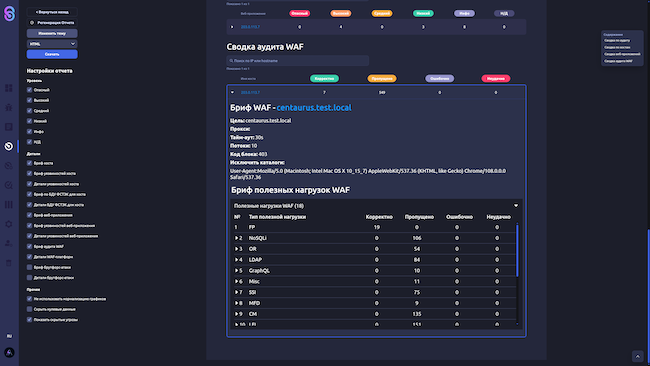Collapse the WAF audit host row 203.0.113.7
Image resolution: width=650 pixels, height=366 pixels.
pos(232,92)
